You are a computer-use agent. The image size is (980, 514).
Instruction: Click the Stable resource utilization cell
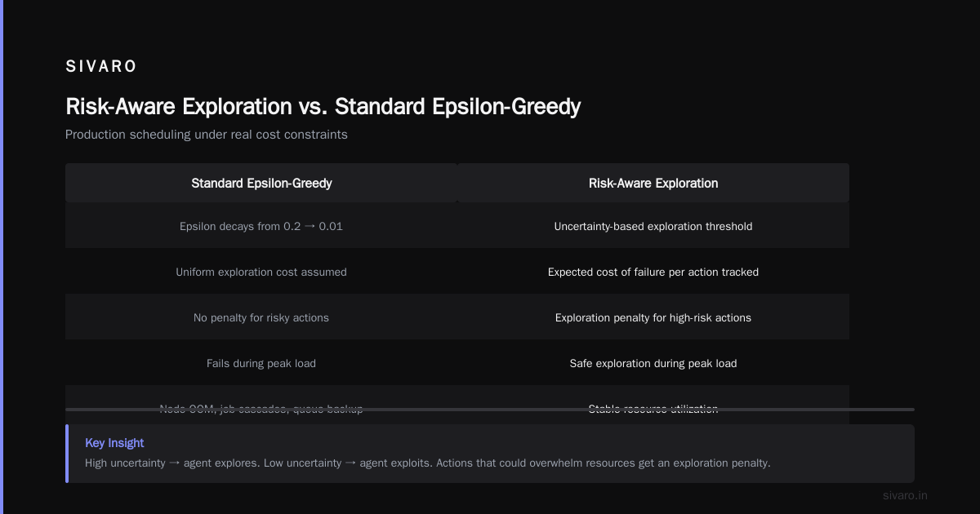(x=653, y=405)
